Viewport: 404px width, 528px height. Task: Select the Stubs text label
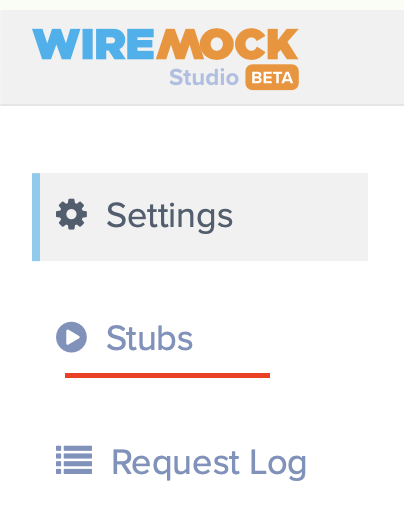point(150,338)
